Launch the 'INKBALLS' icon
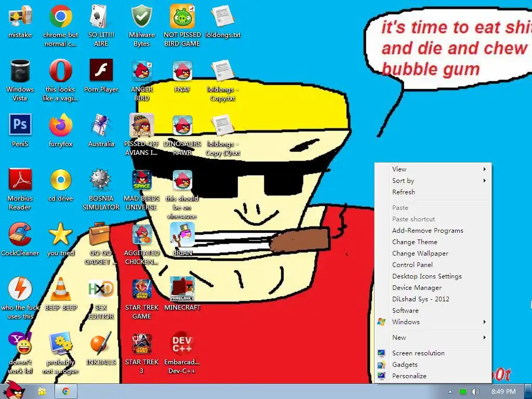This screenshot has height=399, width=532. point(101,343)
